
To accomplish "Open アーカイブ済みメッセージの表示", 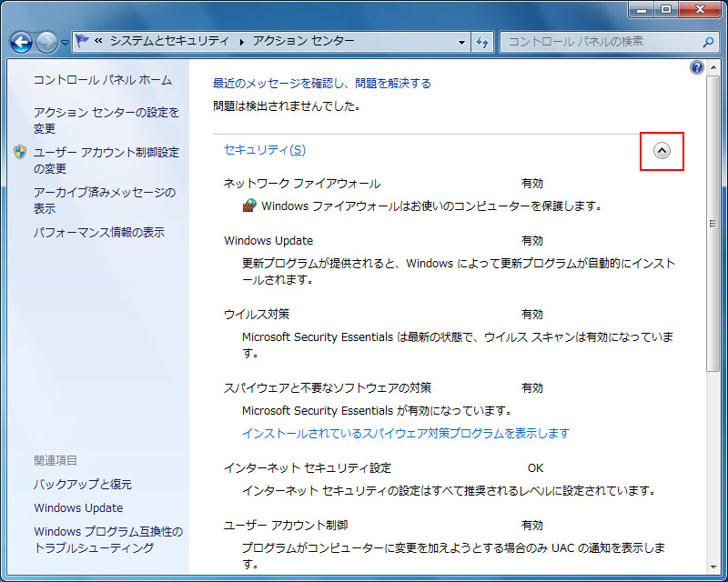I will point(105,200).
